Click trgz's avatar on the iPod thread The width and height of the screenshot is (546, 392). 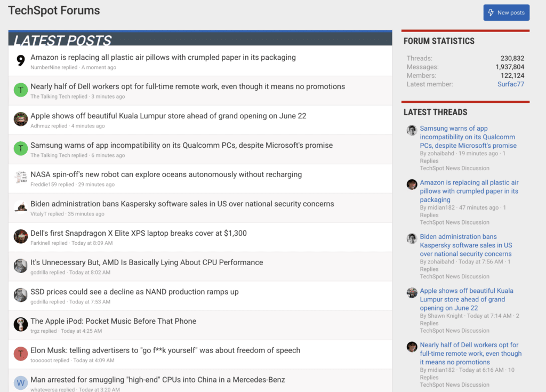tap(20, 324)
